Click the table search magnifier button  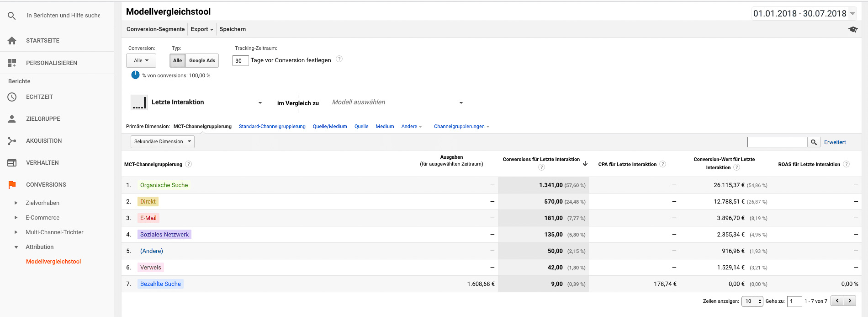click(x=814, y=142)
